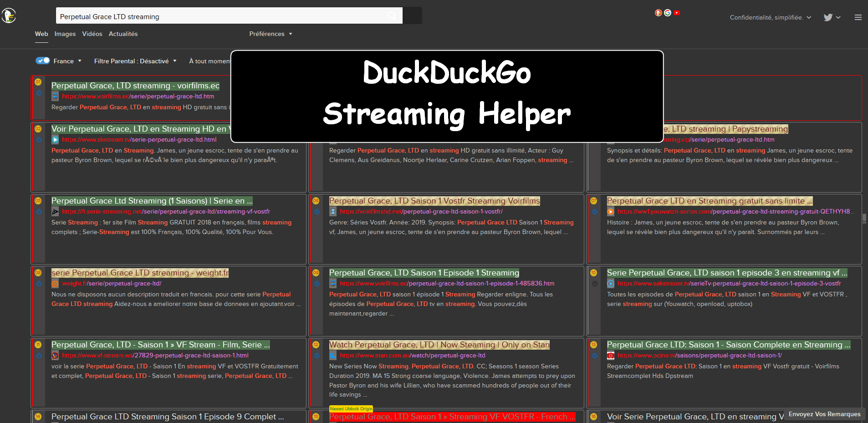This screenshot has height=423, width=868.
Task: Click the blue checkmark badge on result 01
Action: tap(39, 93)
